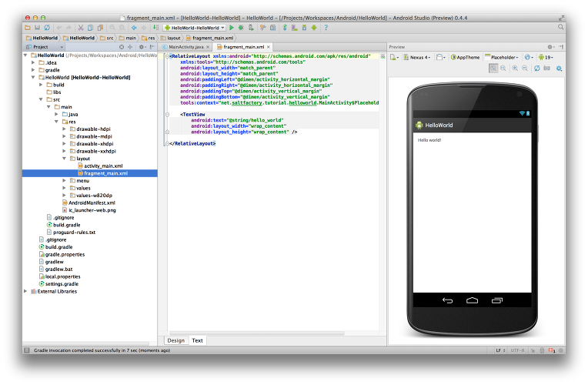
Task: Open the HelloWorld-HelloWorld run configuration dropdown
Action: tap(195, 28)
